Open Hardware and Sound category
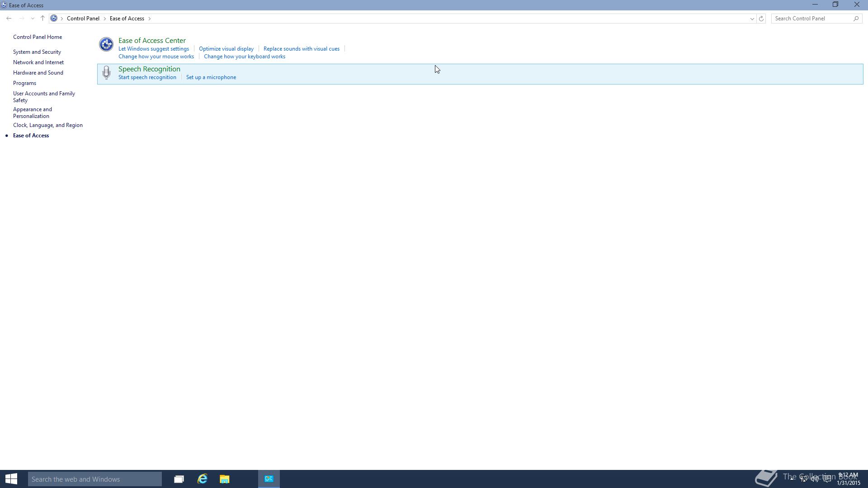This screenshot has width=868, height=488. coord(38,73)
